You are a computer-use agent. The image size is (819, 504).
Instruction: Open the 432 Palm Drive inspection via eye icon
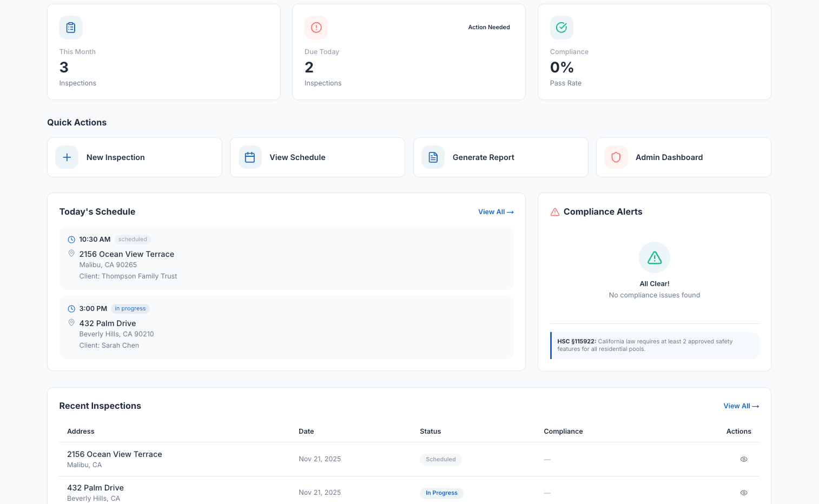click(743, 493)
